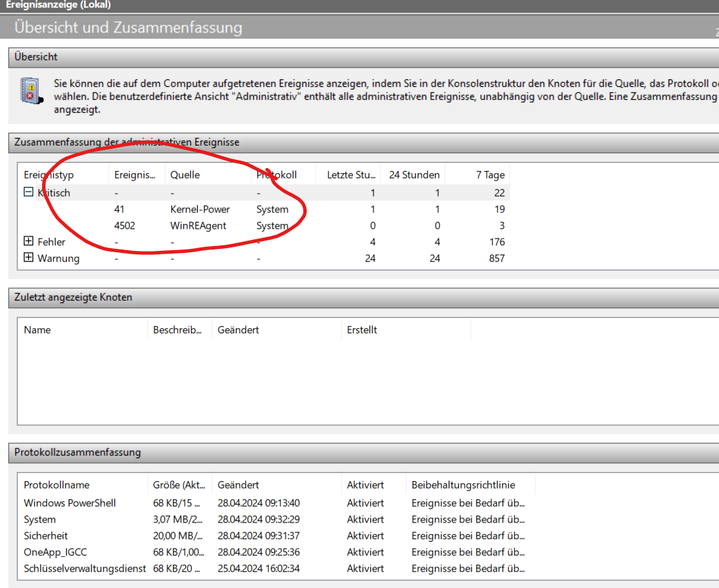The image size is (719, 588).
Task: Select the Schlüsselverwaltungsdienst log row
Action: 275,569
